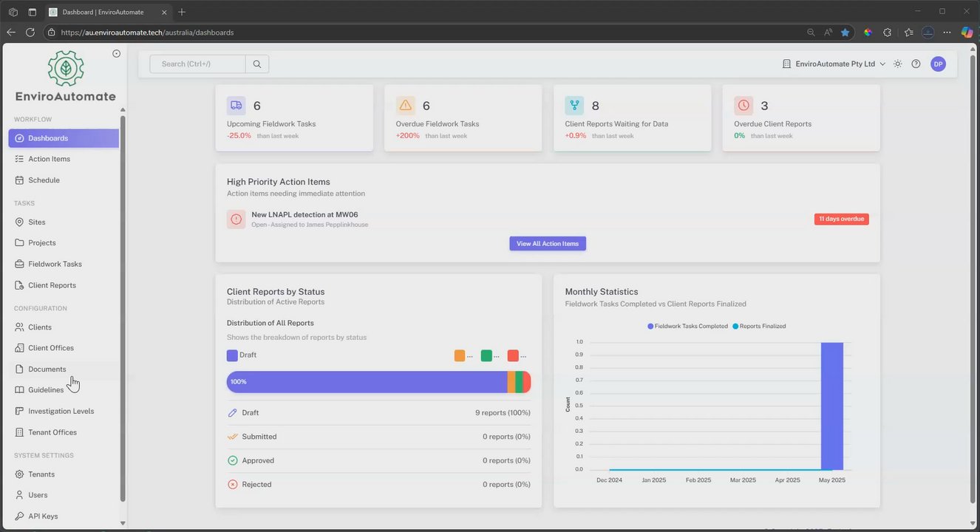Open the DP user avatar menu
The image size is (980, 532).
(x=938, y=64)
